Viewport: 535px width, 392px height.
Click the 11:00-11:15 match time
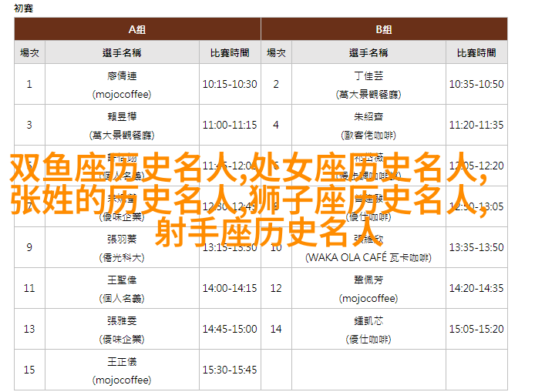click(x=230, y=125)
